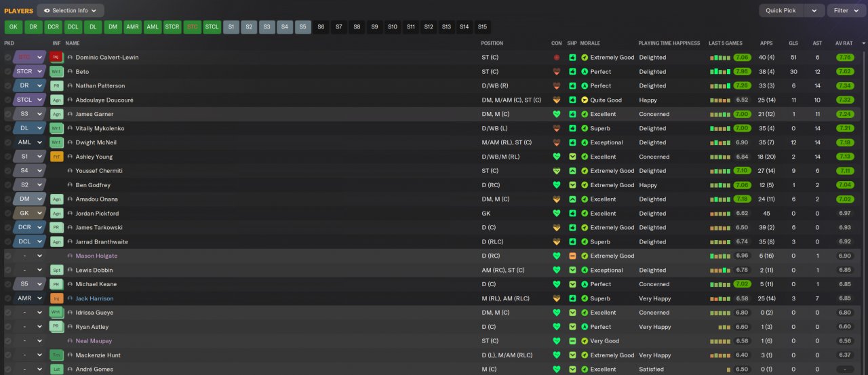Image resolution: width=868 pixels, height=375 pixels.
Task: Toggle the picked checkmark for Ryan Astley
Action: pyautogui.click(x=7, y=327)
